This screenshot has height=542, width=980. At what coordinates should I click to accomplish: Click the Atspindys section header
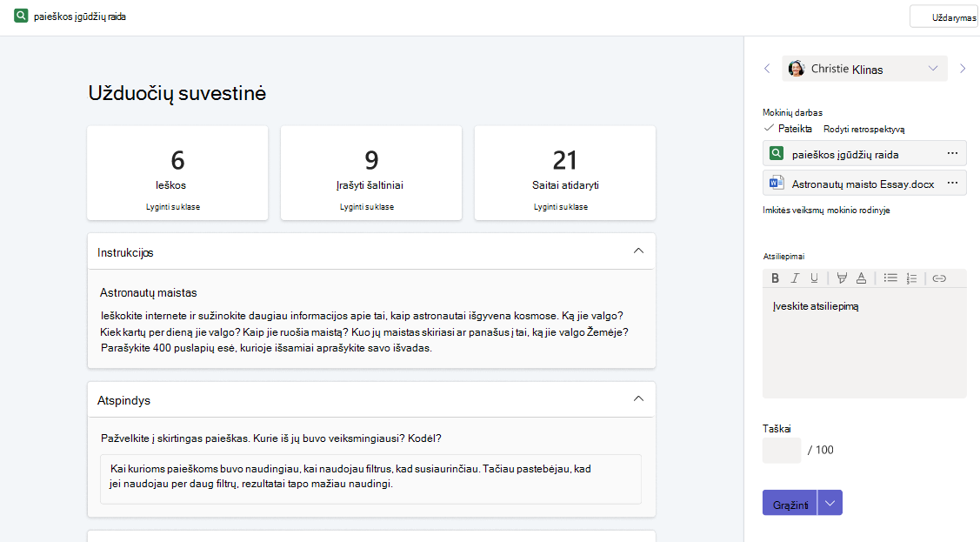coord(371,400)
